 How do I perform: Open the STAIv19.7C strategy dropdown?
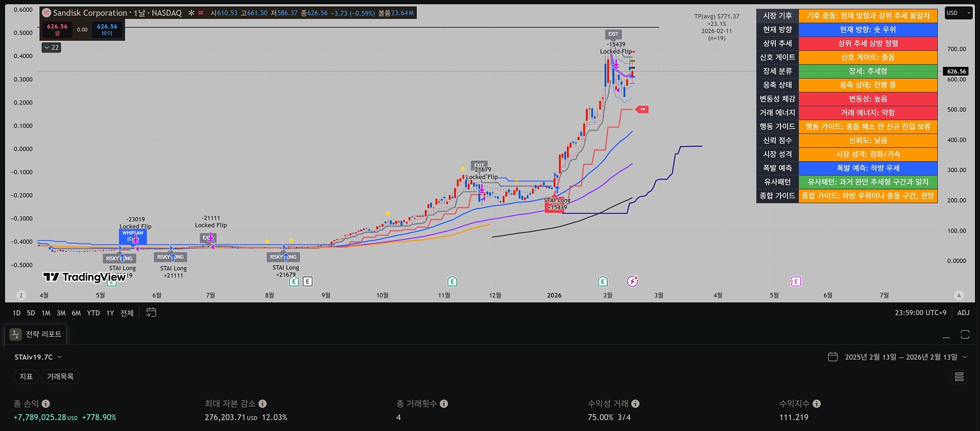[x=38, y=357]
